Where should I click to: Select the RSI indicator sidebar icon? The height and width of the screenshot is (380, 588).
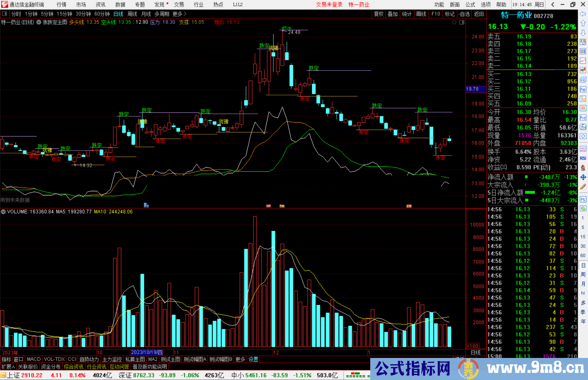coord(583,158)
